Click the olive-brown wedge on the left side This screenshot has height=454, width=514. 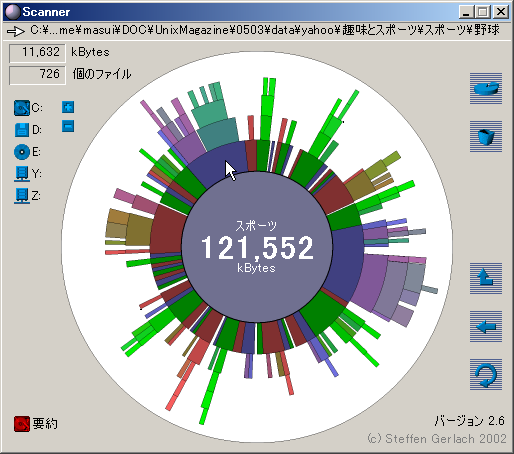point(138,230)
